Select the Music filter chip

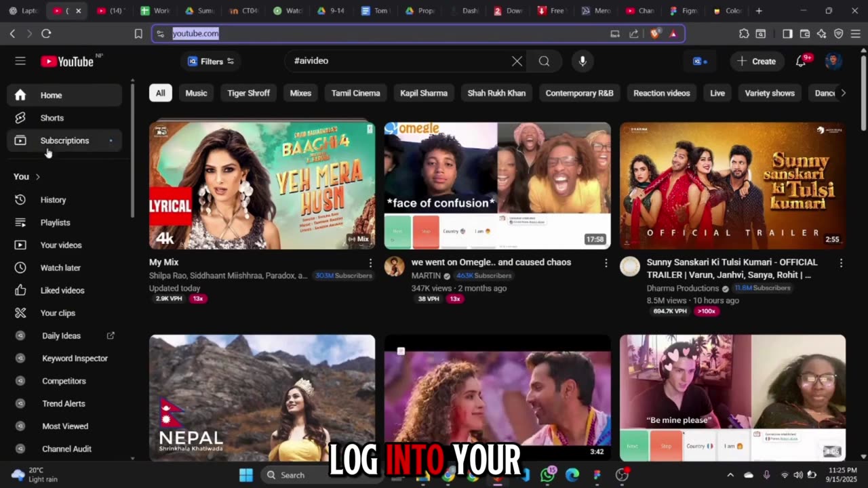196,93
